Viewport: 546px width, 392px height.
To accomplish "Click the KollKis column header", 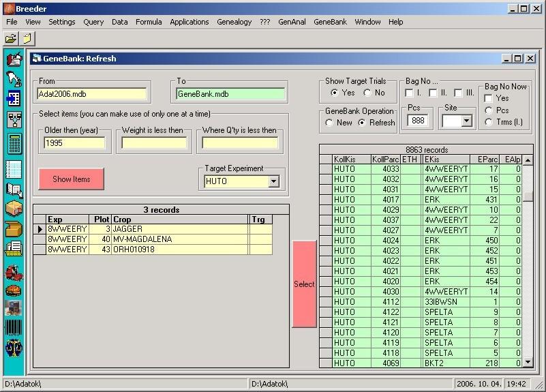I will coord(352,160).
